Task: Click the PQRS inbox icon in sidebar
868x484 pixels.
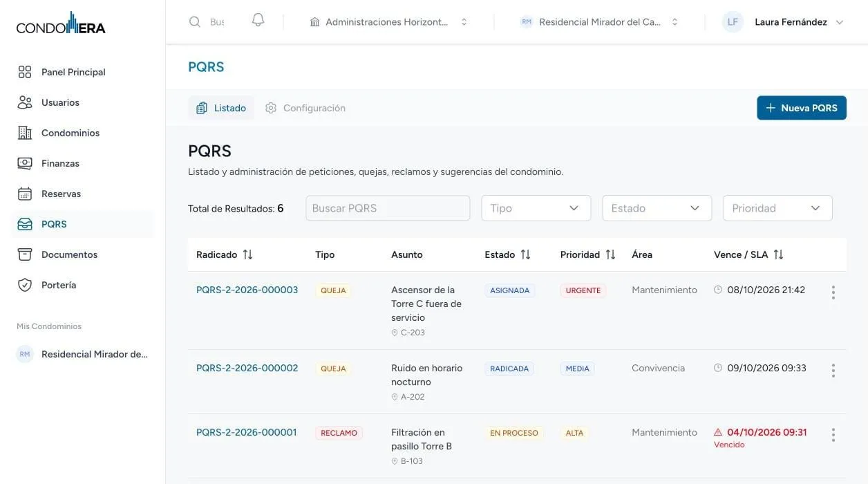Action: 25,224
